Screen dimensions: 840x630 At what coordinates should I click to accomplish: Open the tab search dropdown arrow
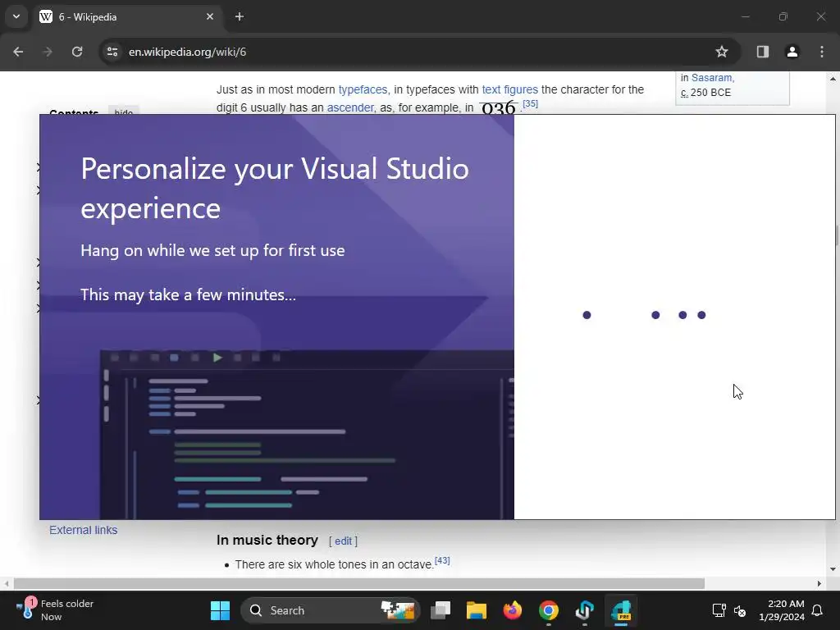coord(16,16)
